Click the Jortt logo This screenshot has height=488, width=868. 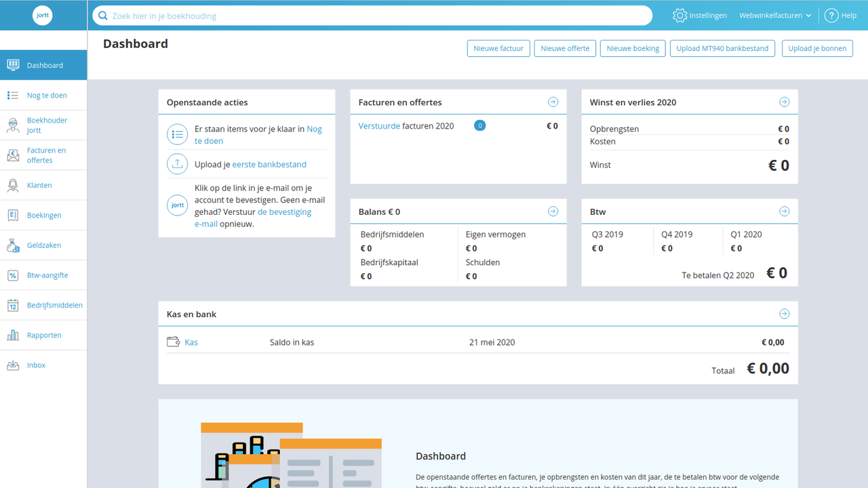(42, 15)
